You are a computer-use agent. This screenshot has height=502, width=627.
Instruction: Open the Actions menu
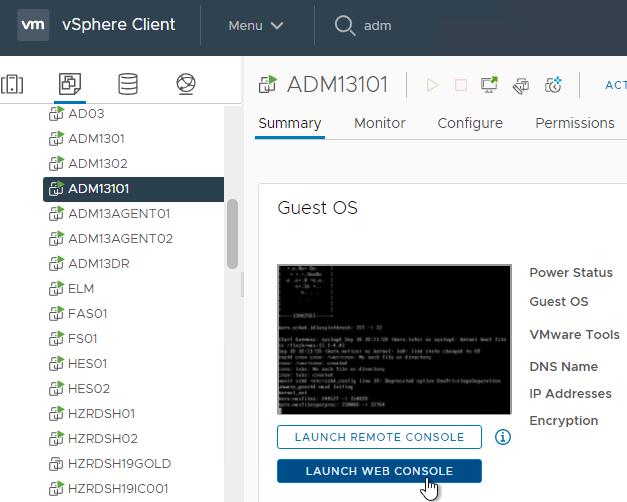tap(616, 85)
